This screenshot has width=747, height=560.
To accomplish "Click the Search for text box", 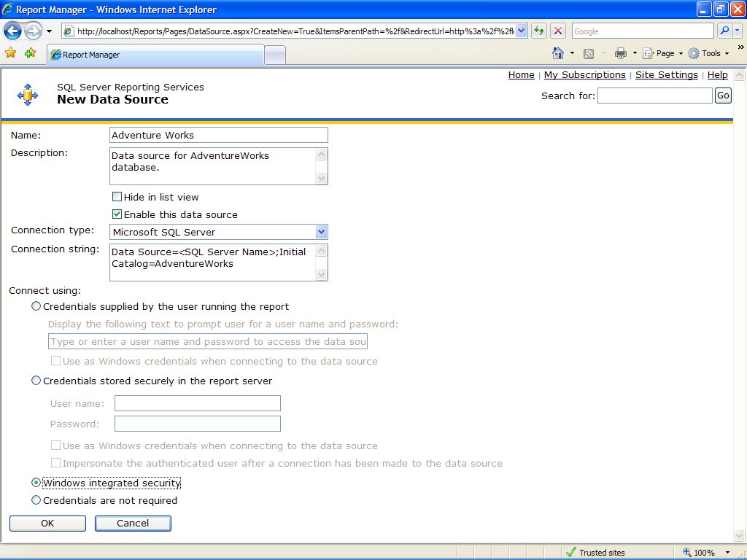I will pos(655,96).
